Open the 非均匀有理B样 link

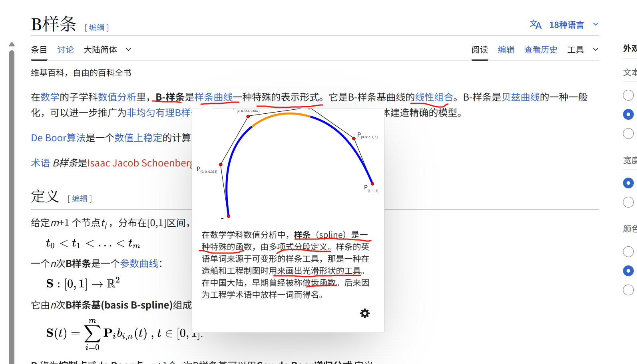tap(159, 113)
